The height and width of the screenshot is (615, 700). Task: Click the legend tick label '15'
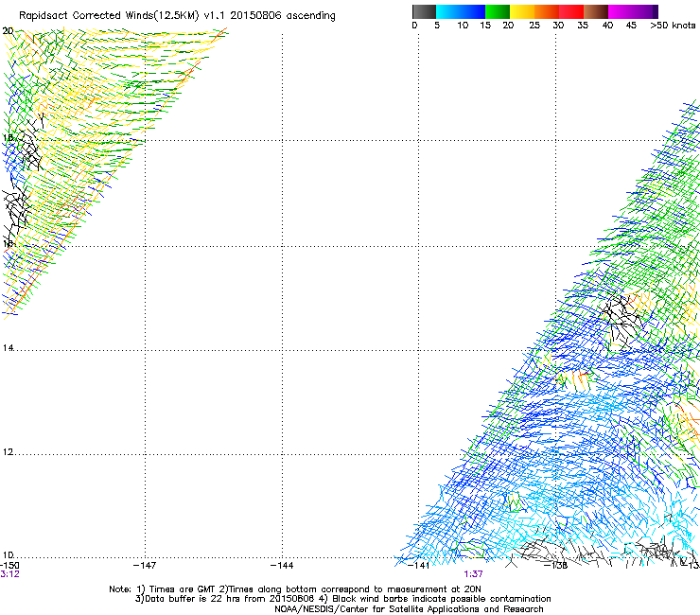(485, 26)
